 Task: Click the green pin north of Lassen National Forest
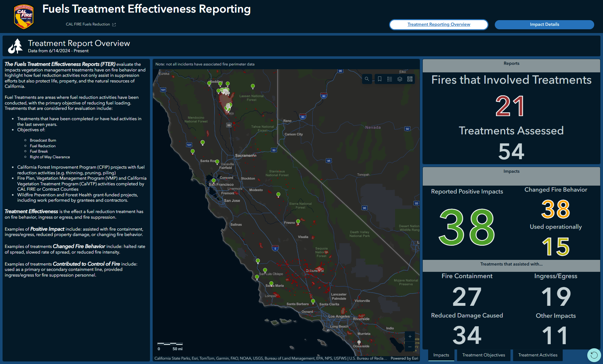pyautogui.click(x=253, y=87)
